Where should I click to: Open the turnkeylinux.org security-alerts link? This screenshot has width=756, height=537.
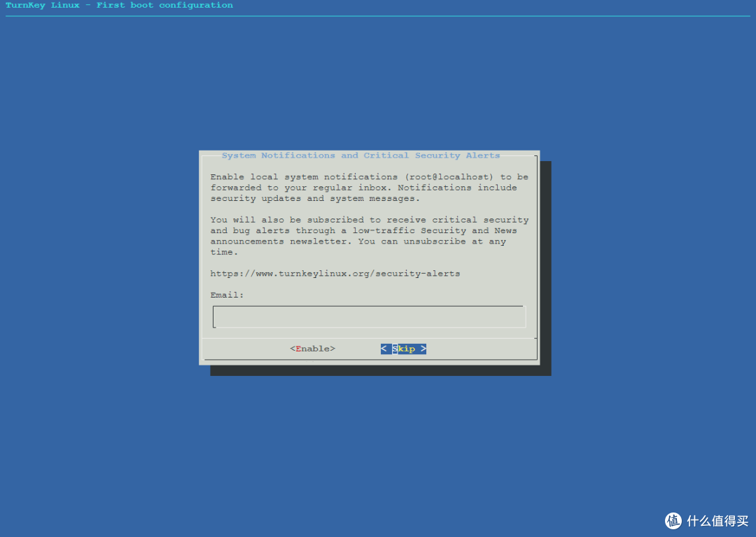pos(335,273)
